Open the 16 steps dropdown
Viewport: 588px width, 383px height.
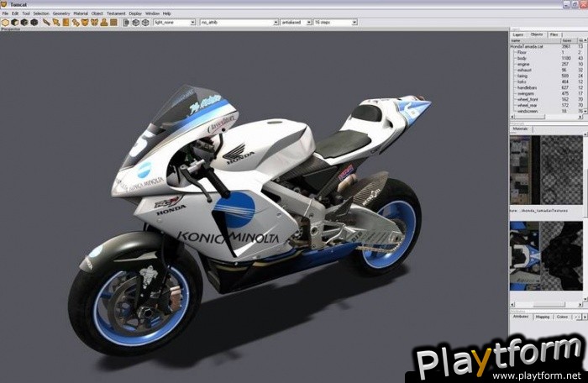point(335,23)
